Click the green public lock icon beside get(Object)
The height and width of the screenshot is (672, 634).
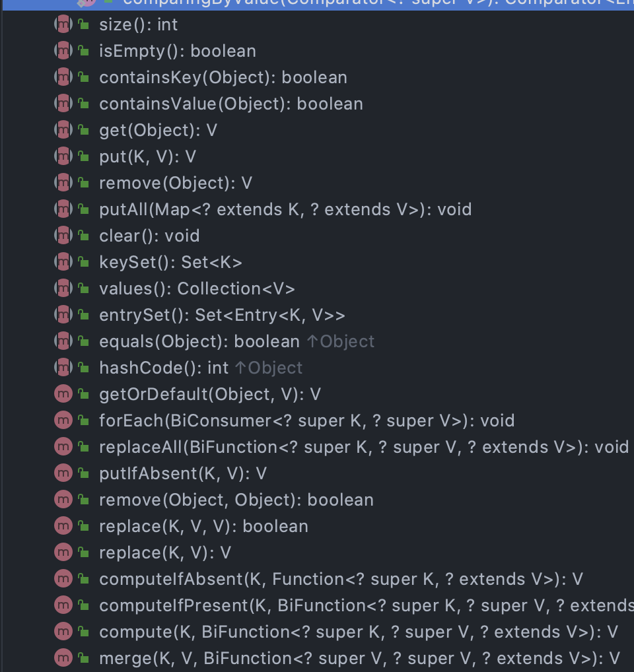coord(84,130)
